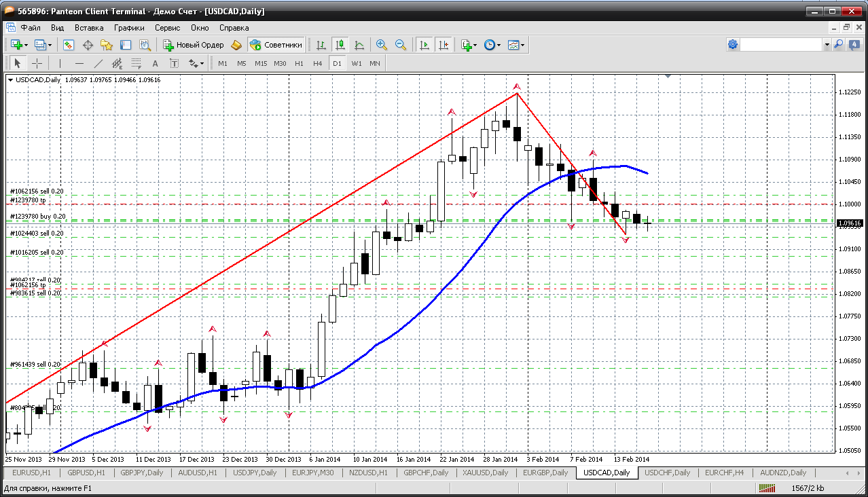The width and height of the screenshot is (868, 497).
Task: Switch to the USDCHF,Daily chart tab
Action: pos(667,473)
